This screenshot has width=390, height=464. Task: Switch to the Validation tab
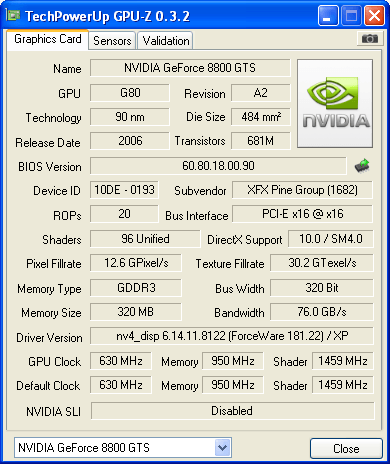point(166,41)
